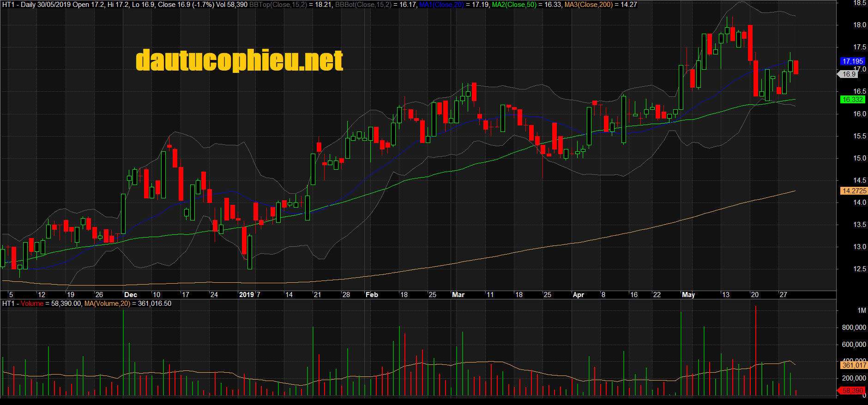Click date label 20 on the time axis

tap(755, 295)
